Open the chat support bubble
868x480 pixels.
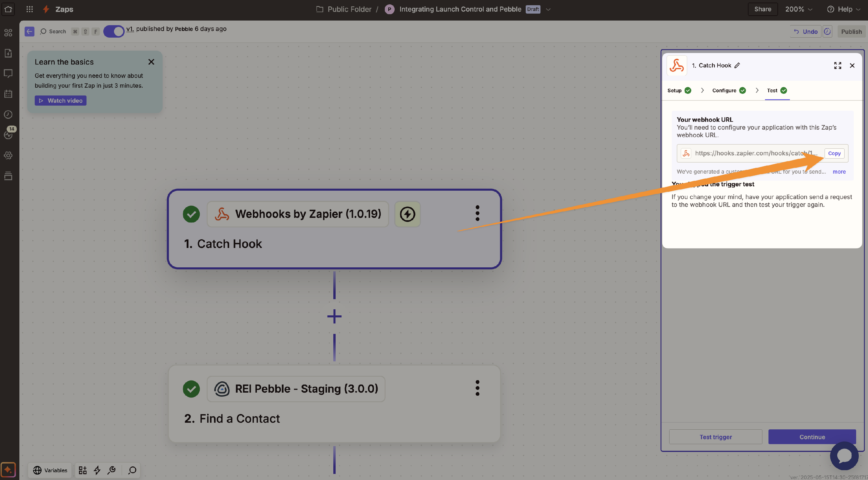pyautogui.click(x=844, y=456)
